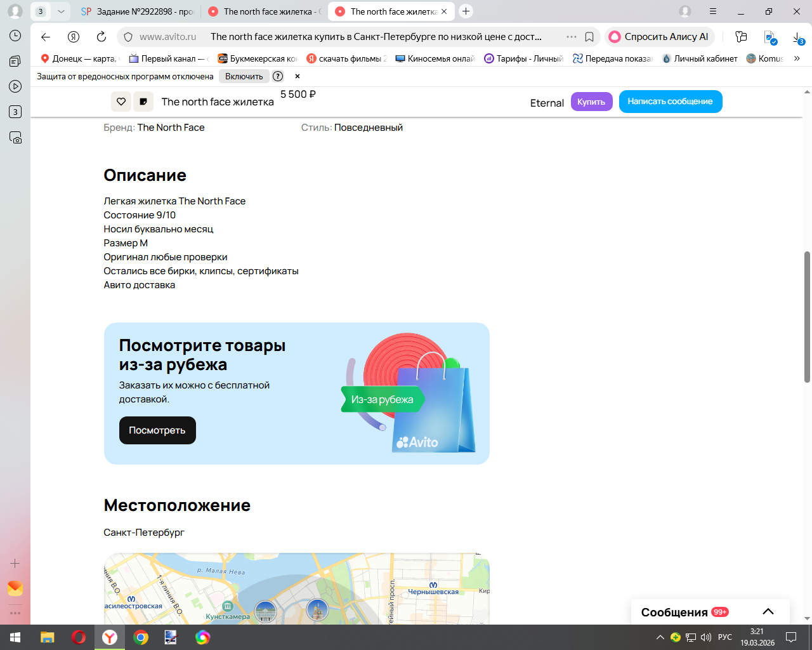The image size is (812, 650).
Task: Open Google Chrome from the taskbar
Action: [x=141, y=637]
